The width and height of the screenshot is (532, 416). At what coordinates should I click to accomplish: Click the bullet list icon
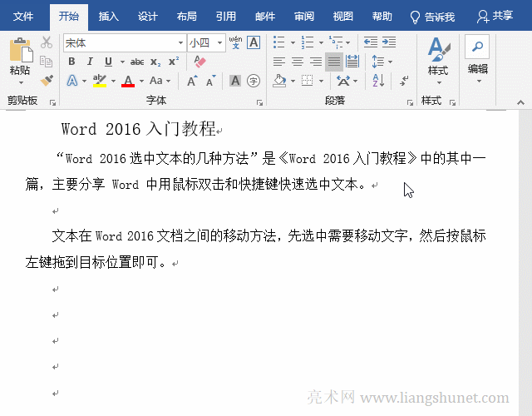coord(279,42)
